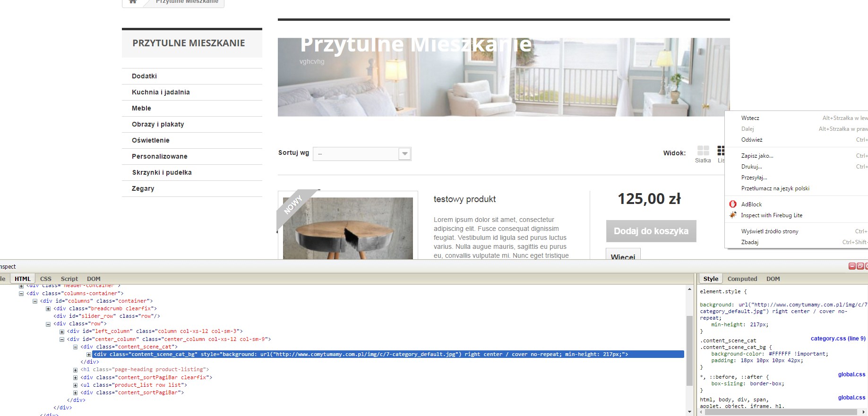Open the Sortuj wg sorting dropdown
Viewport: 868px width, 416px height.
[362, 154]
